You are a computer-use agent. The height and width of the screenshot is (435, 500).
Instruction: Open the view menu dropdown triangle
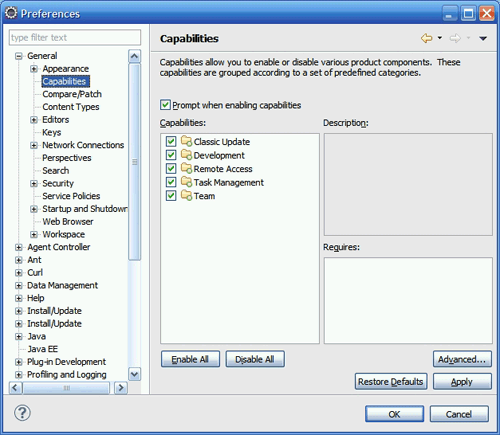click(483, 38)
